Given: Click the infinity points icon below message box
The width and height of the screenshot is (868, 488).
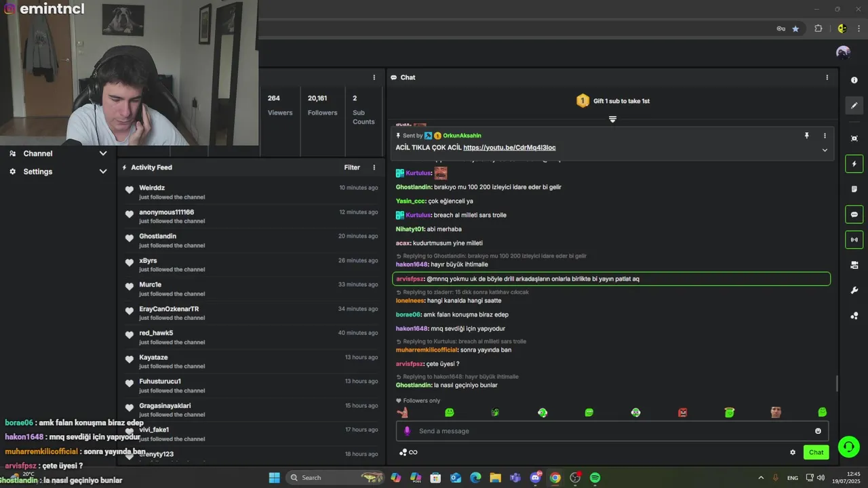Looking at the screenshot, I should tap(408, 452).
